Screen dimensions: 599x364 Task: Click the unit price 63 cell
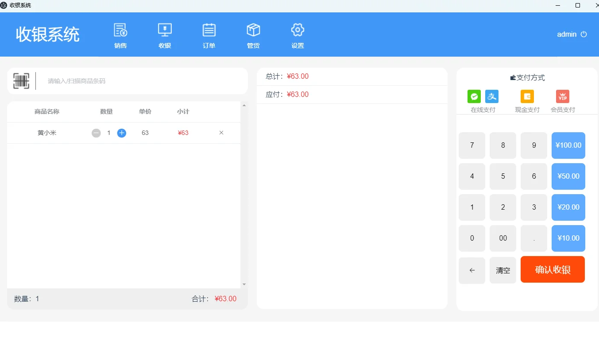[145, 133]
